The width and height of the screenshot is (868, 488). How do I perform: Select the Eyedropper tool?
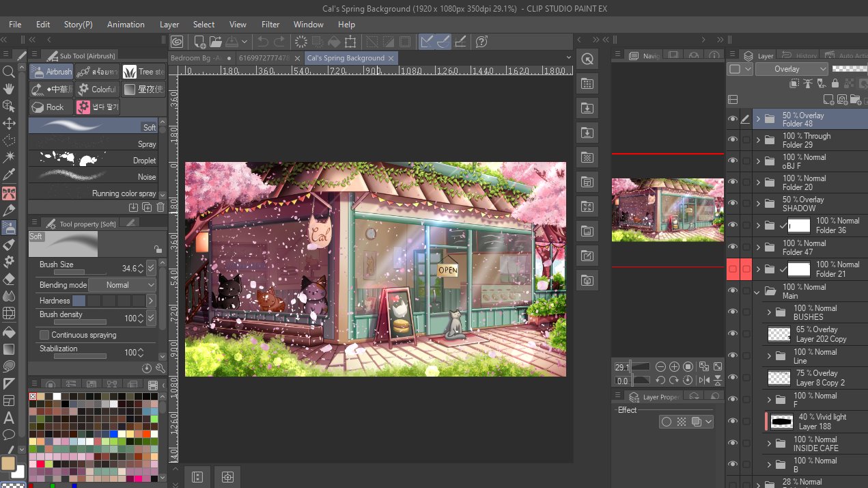[x=9, y=175]
